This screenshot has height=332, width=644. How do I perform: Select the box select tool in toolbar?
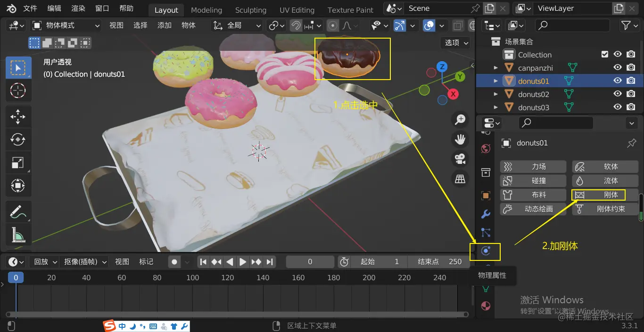[18, 68]
